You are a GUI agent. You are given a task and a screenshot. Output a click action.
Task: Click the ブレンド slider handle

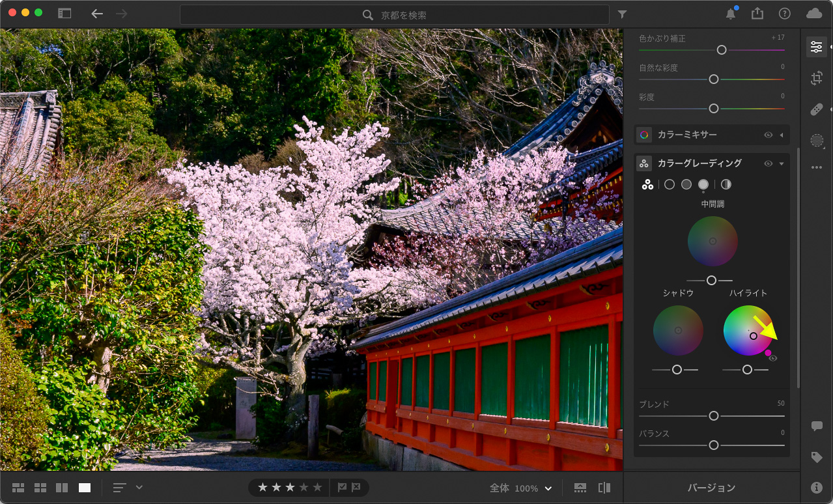pos(714,415)
